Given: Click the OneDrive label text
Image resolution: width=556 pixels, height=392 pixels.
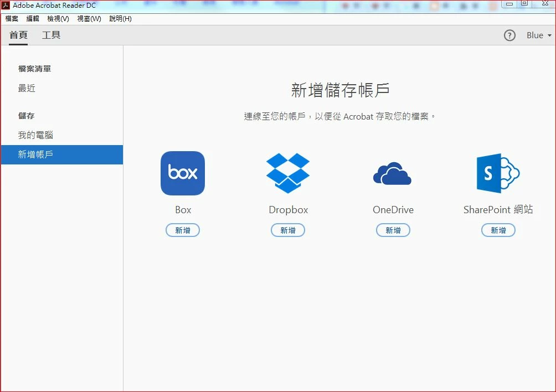Looking at the screenshot, I should coord(393,210).
